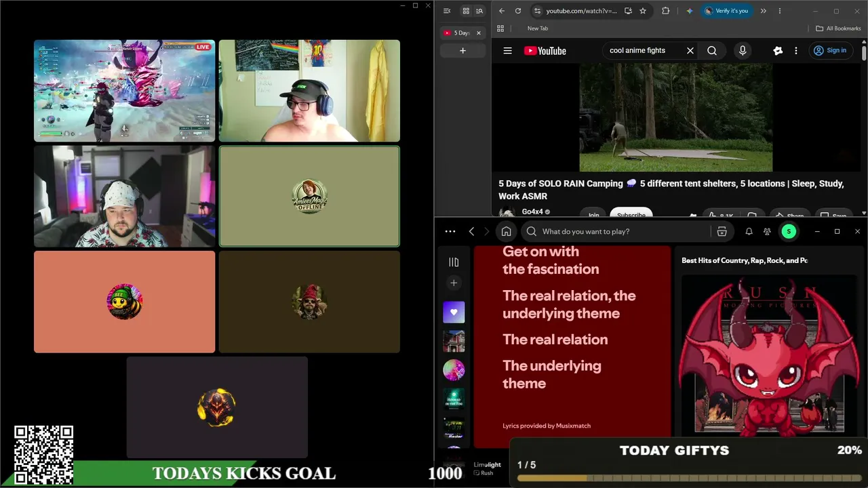Click lyric 'The underlying theme'
This screenshot has width=868, height=488.
(x=552, y=375)
